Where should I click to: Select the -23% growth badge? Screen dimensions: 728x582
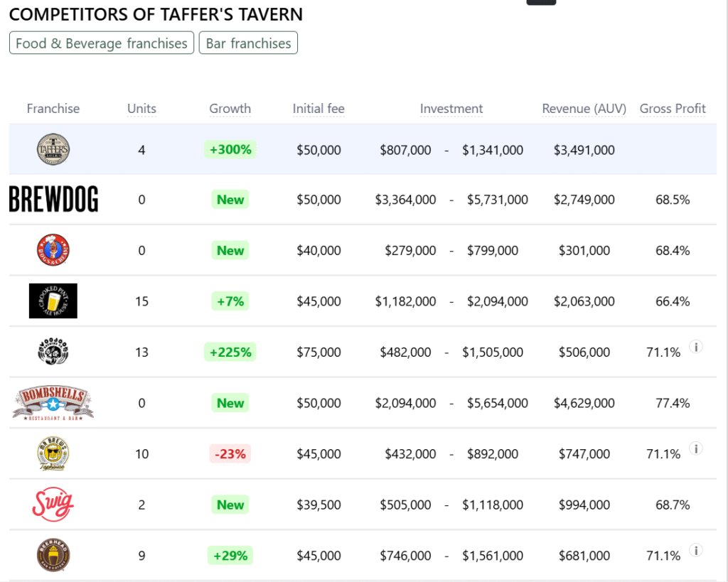click(x=230, y=453)
